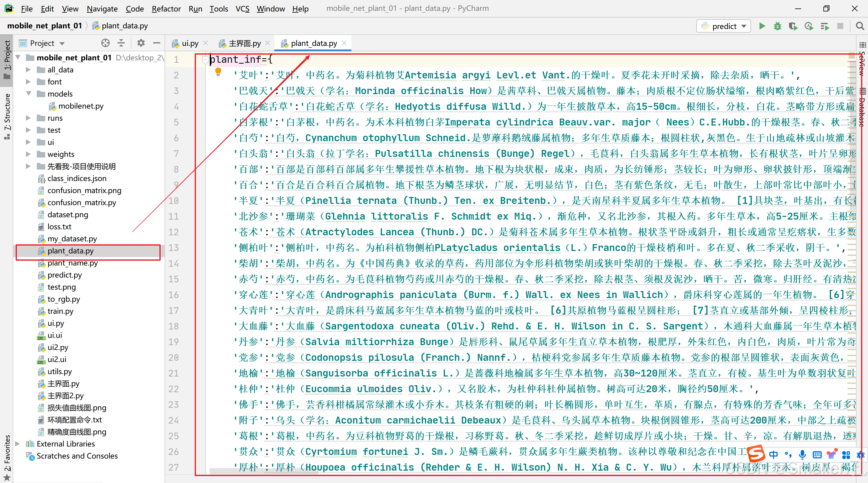Open the Refactor menu
This screenshot has height=483, width=868.
[x=166, y=9]
